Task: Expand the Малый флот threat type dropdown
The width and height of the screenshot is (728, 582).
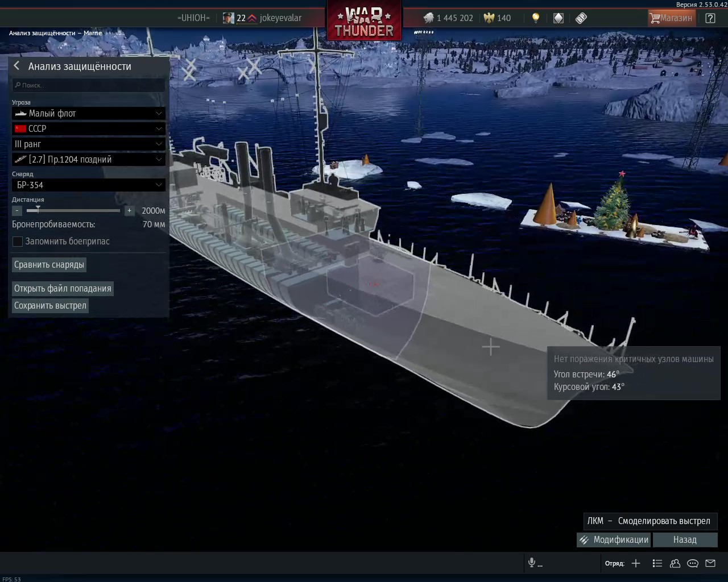Action: point(89,114)
